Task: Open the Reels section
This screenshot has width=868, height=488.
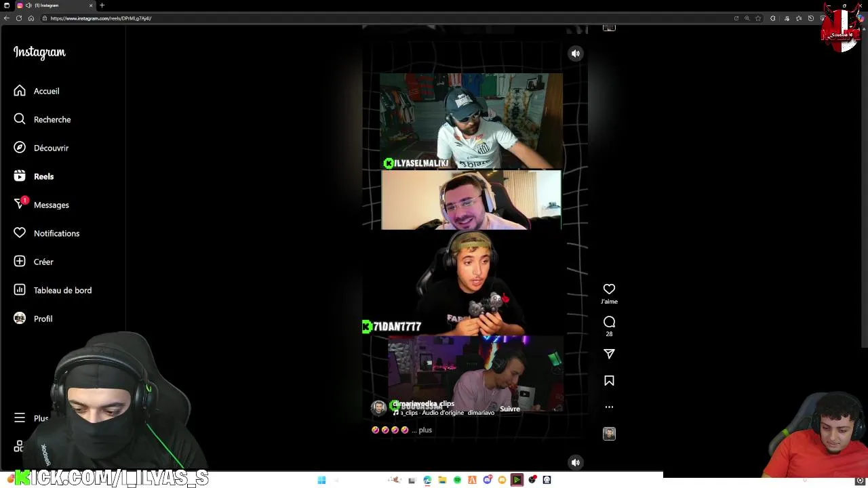Action: [x=34, y=176]
